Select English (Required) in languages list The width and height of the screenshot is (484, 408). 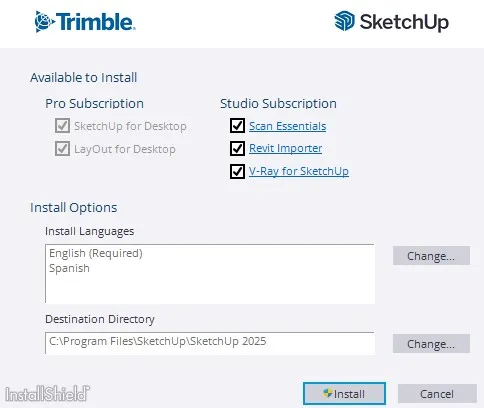pyautogui.click(x=96, y=253)
